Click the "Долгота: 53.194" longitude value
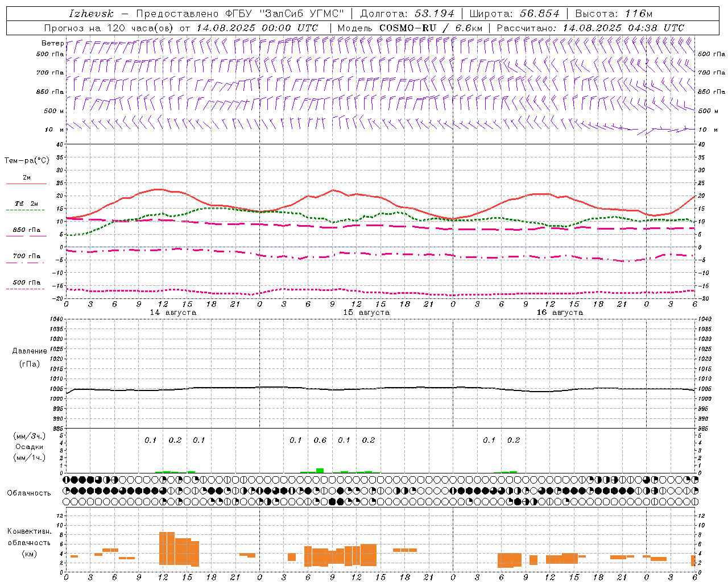Screen dimensions: 728x582 407,14
